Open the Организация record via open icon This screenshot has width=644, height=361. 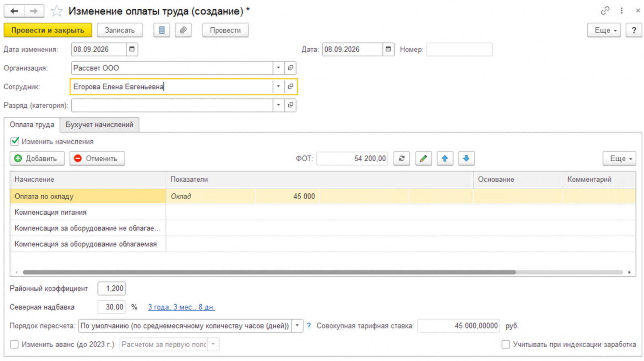click(290, 68)
